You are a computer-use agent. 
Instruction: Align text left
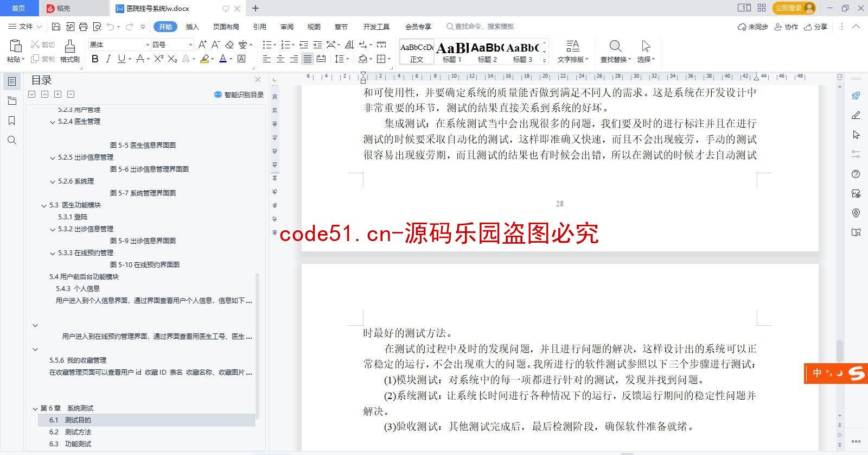click(x=266, y=59)
